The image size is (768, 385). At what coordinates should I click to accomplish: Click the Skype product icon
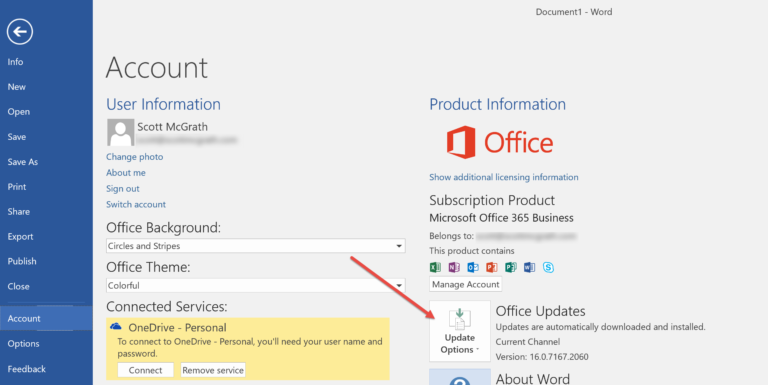point(548,267)
